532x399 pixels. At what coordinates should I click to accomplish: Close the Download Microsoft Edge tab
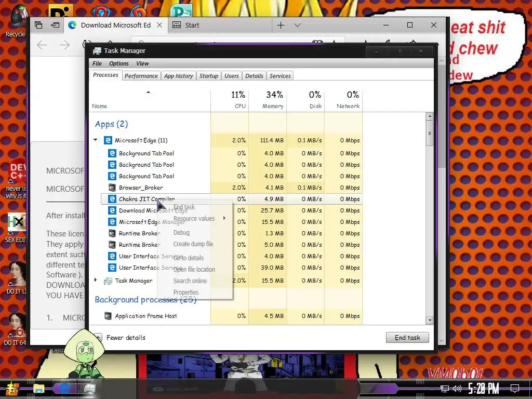(x=159, y=25)
